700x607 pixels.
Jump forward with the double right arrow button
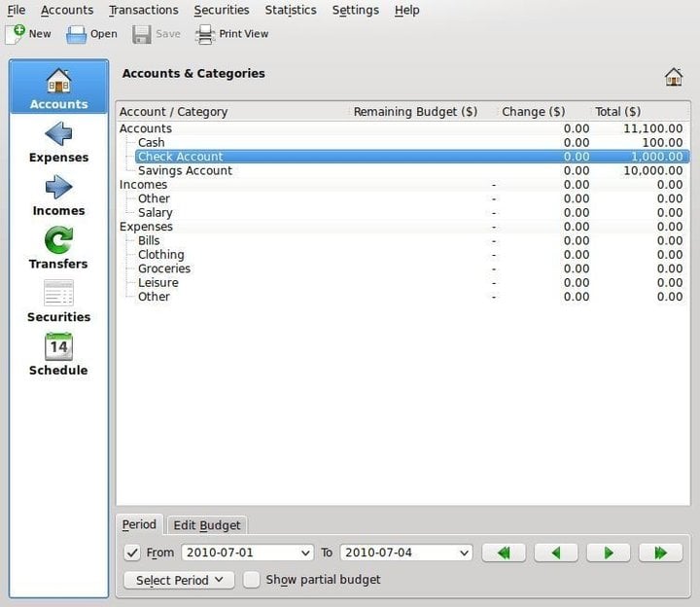click(x=661, y=553)
